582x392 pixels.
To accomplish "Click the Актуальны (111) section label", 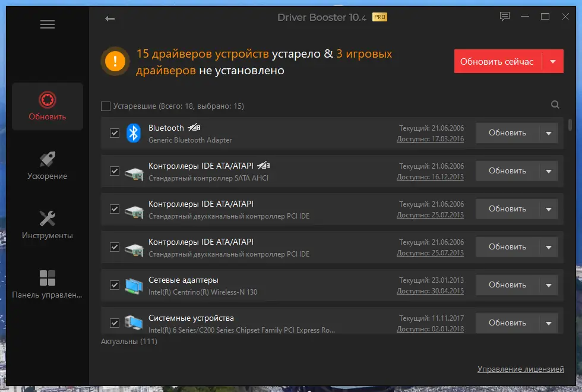I will (x=129, y=341).
